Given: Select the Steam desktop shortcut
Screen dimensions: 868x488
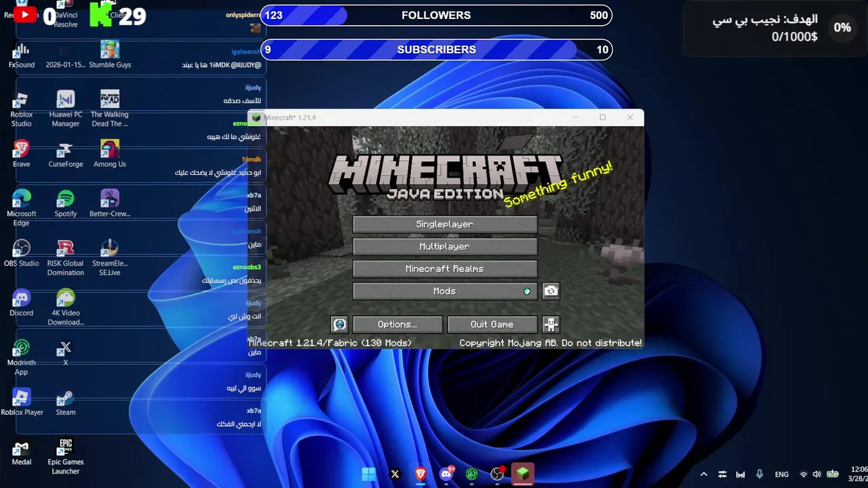Looking at the screenshot, I should [x=66, y=402].
